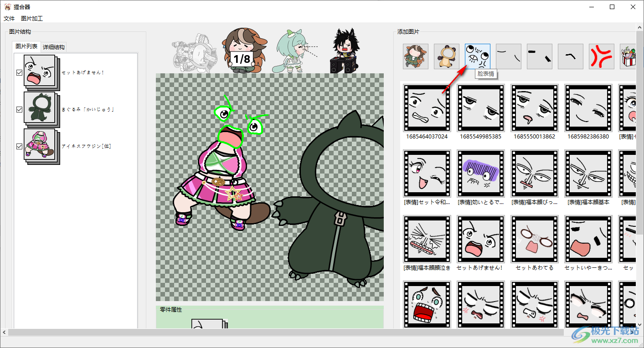
Task: Click the アイネスフウジン[体] list label
Action: pyautogui.click(x=87, y=146)
